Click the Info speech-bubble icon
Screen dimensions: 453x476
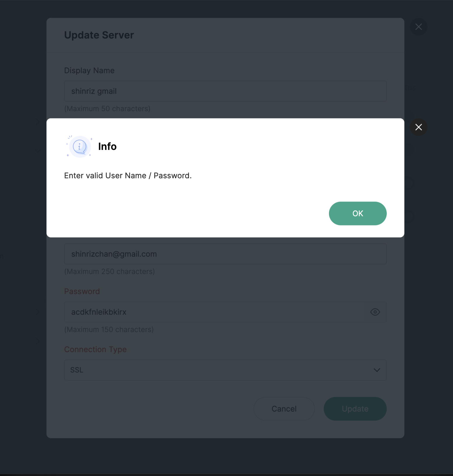coord(79,146)
